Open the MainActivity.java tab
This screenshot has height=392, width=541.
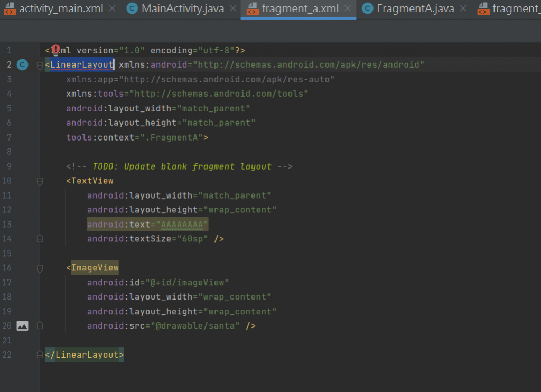[183, 8]
